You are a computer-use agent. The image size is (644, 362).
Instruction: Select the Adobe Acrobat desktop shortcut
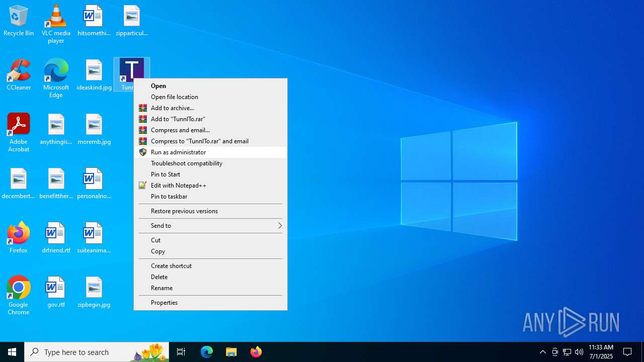coord(19,133)
